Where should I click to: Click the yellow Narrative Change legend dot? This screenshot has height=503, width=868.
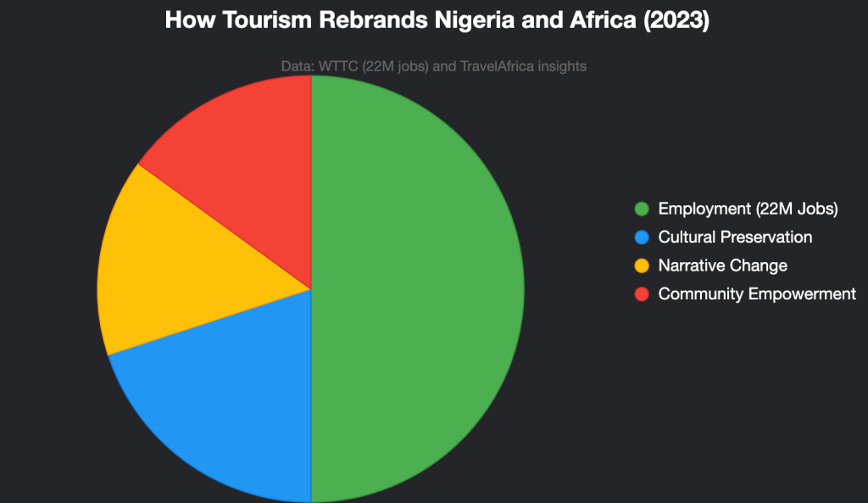click(x=642, y=265)
